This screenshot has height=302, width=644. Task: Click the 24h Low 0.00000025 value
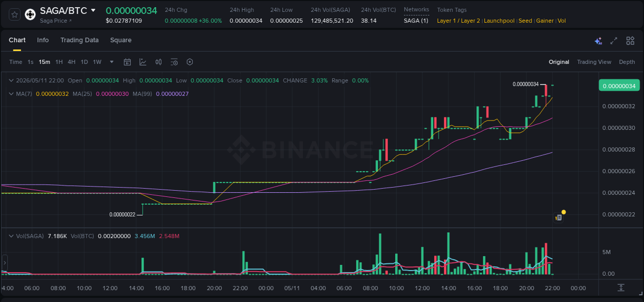tap(286, 21)
